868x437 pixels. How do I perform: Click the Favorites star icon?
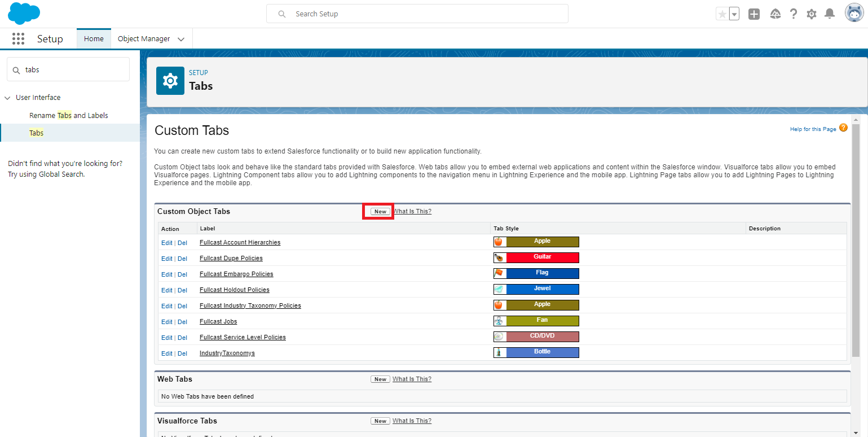[x=722, y=14]
